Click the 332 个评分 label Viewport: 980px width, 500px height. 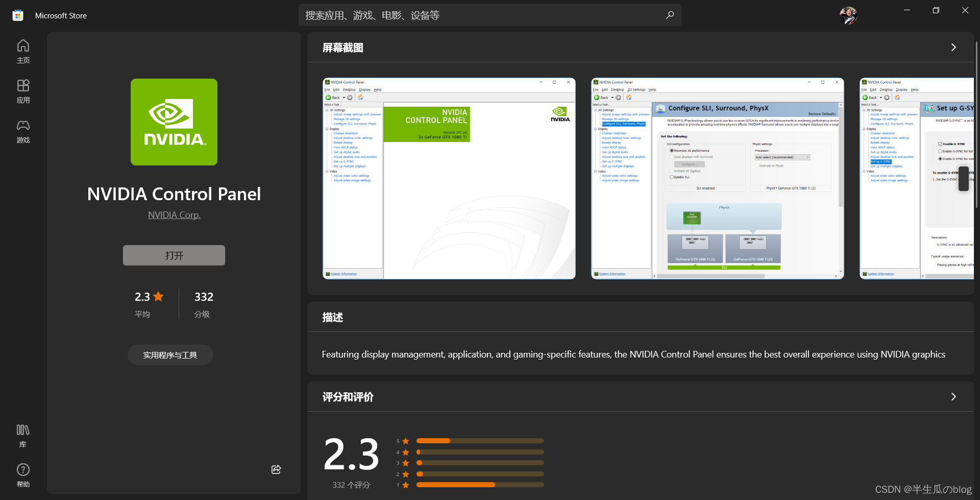click(351, 485)
